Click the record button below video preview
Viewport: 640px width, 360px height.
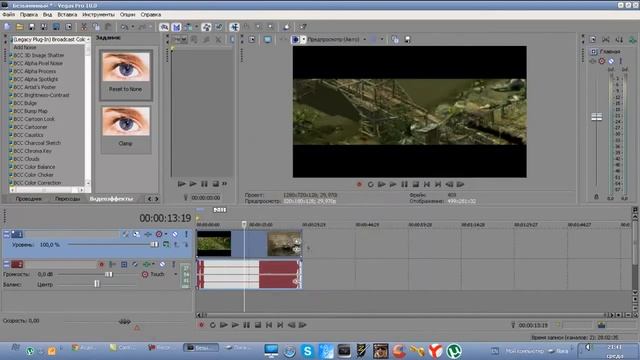359,184
